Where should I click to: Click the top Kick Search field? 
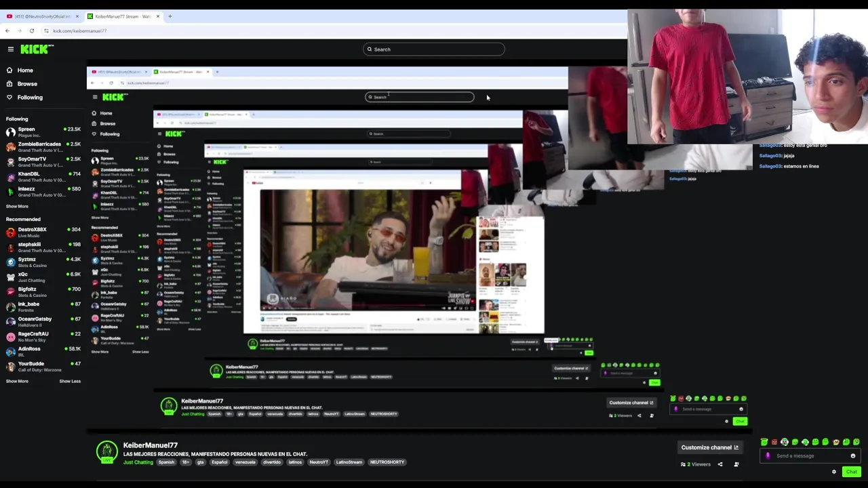[434, 49]
